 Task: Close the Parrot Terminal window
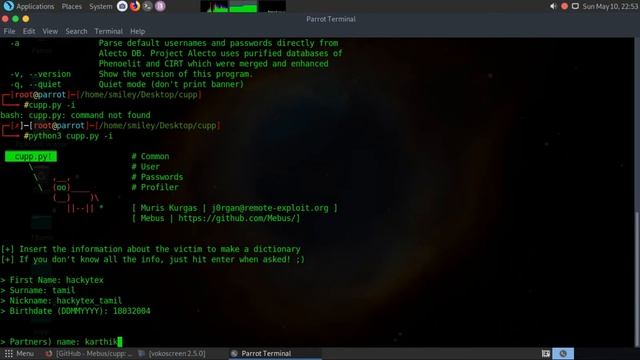click(x=5, y=19)
